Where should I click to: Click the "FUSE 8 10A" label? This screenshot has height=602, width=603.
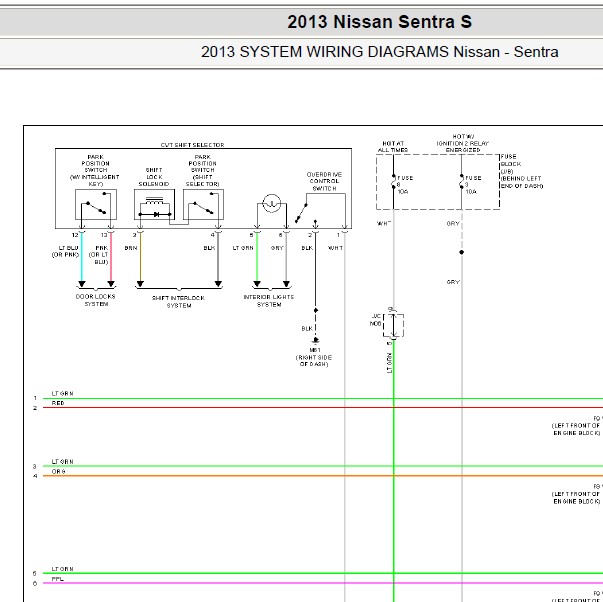pos(405,185)
